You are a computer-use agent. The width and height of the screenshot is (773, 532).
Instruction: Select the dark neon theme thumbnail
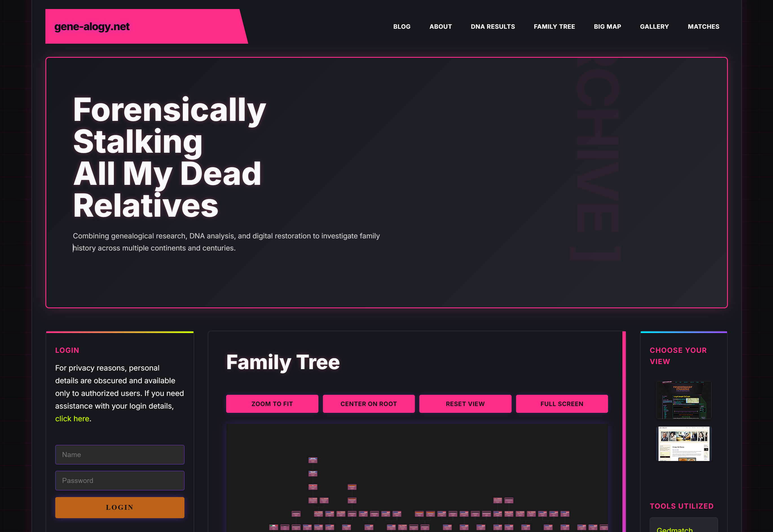click(x=683, y=400)
